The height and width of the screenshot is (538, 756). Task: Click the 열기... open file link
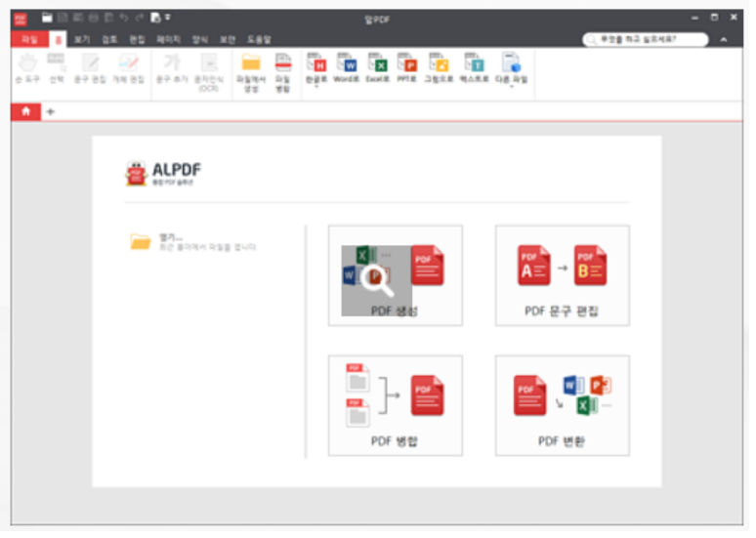pos(172,239)
